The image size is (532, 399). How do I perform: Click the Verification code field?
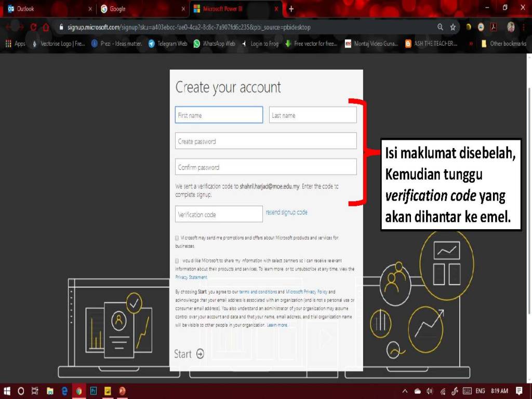[219, 214]
